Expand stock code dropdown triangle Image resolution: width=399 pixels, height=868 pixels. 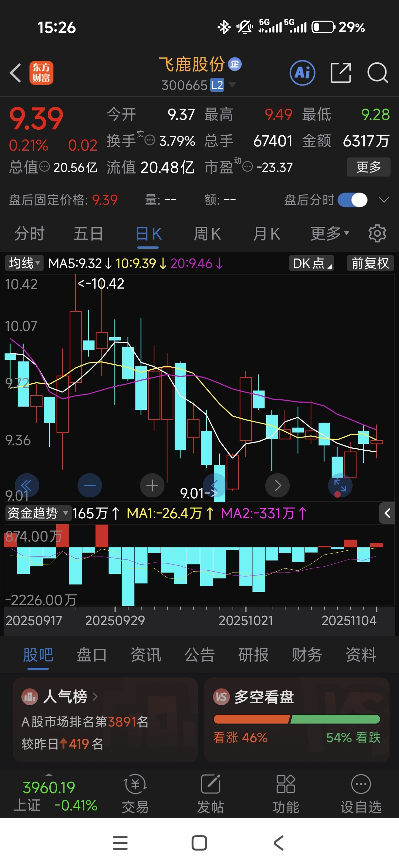[x=232, y=85]
